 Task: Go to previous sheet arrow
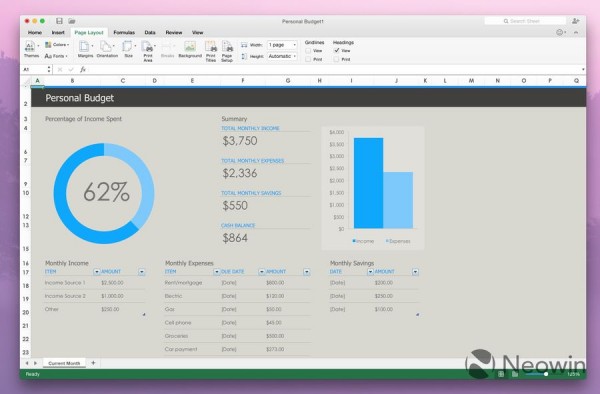coord(27,363)
